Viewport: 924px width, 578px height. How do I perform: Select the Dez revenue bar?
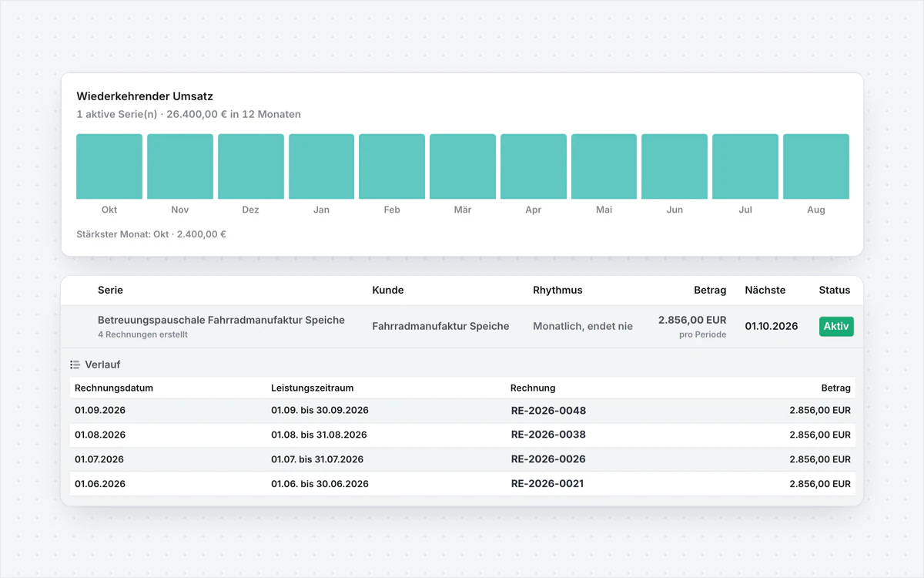(x=251, y=166)
